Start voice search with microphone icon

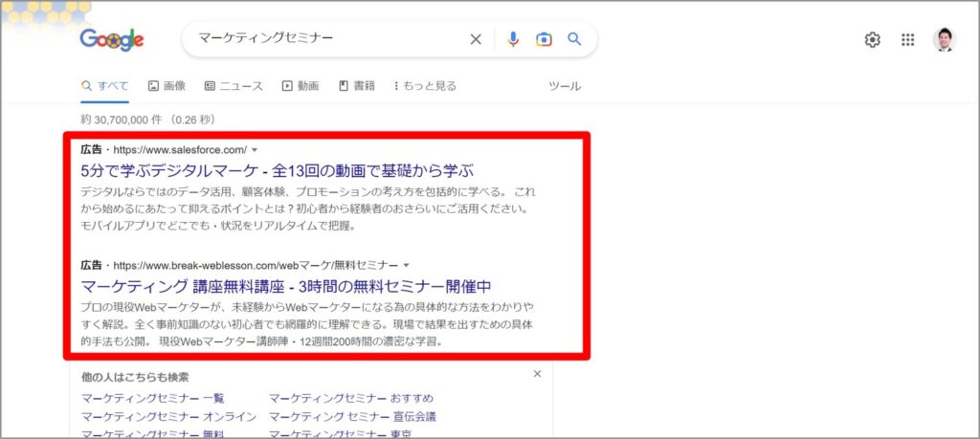[513, 39]
